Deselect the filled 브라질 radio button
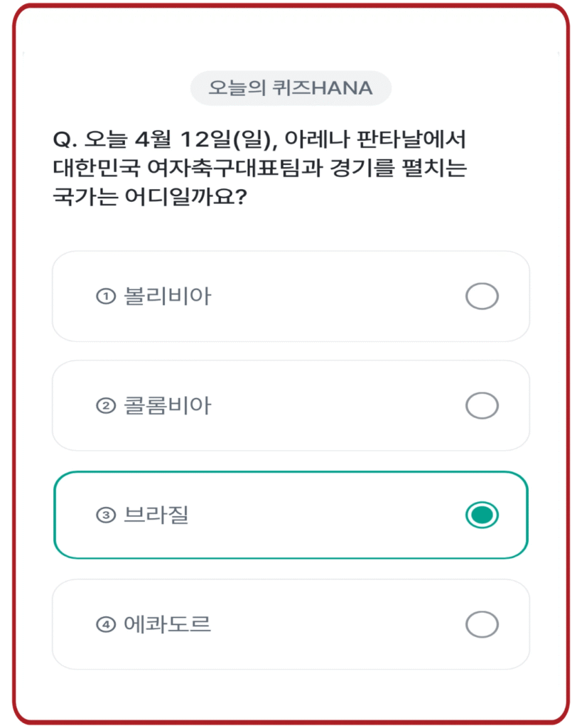582x728 pixels. tap(483, 514)
